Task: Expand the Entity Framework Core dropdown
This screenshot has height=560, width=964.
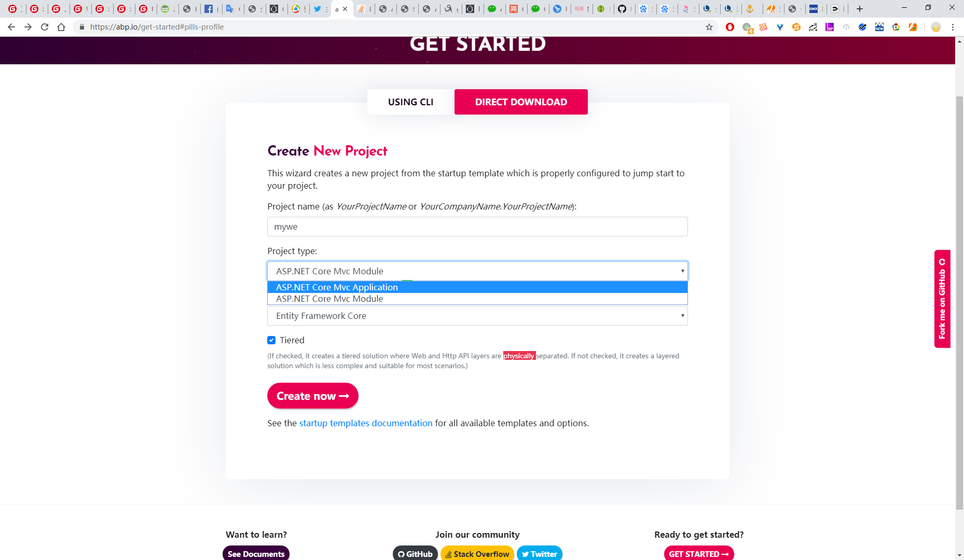Action: 476,316
